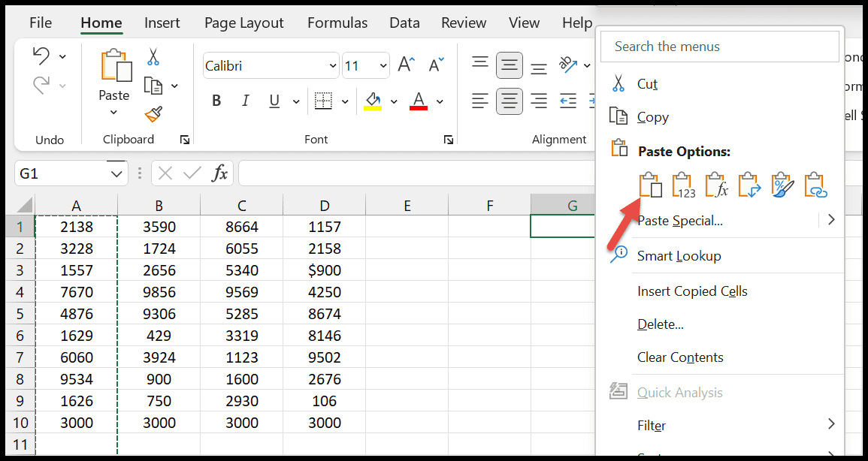Toggle Italic formatting
This screenshot has width=868, height=461.
(245, 101)
